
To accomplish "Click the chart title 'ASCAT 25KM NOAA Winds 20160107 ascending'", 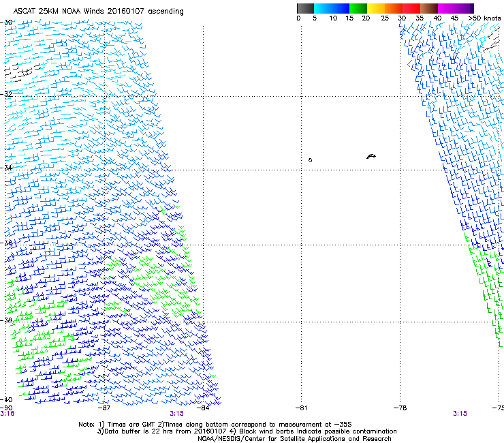I will [x=98, y=12].
